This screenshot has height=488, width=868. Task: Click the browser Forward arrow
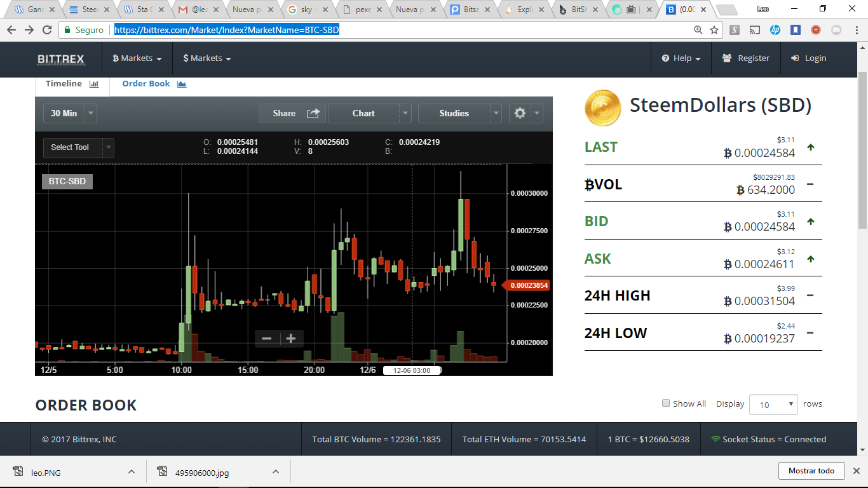[x=29, y=30]
